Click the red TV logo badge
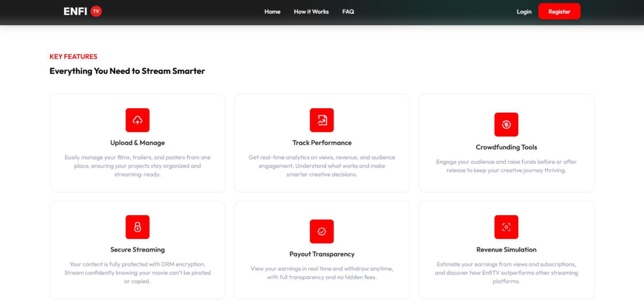 pyautogui.click(x=96, y=11)
